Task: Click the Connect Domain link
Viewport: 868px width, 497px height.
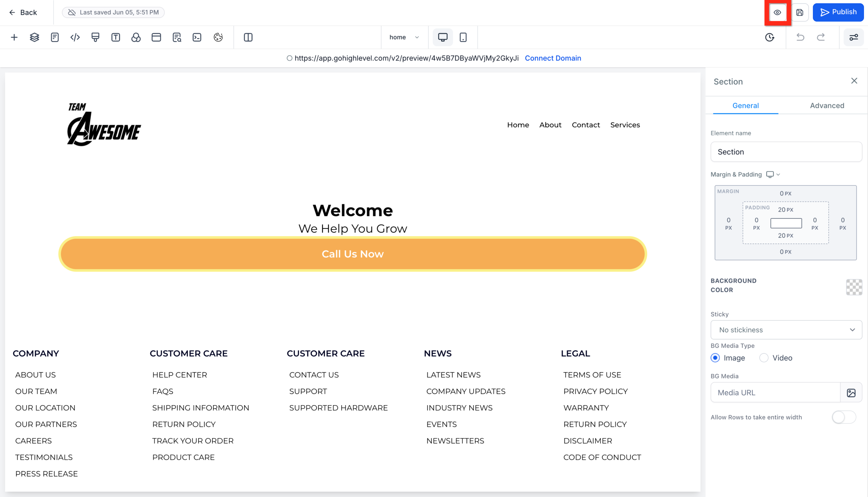Action: click(x=553, y=58)
